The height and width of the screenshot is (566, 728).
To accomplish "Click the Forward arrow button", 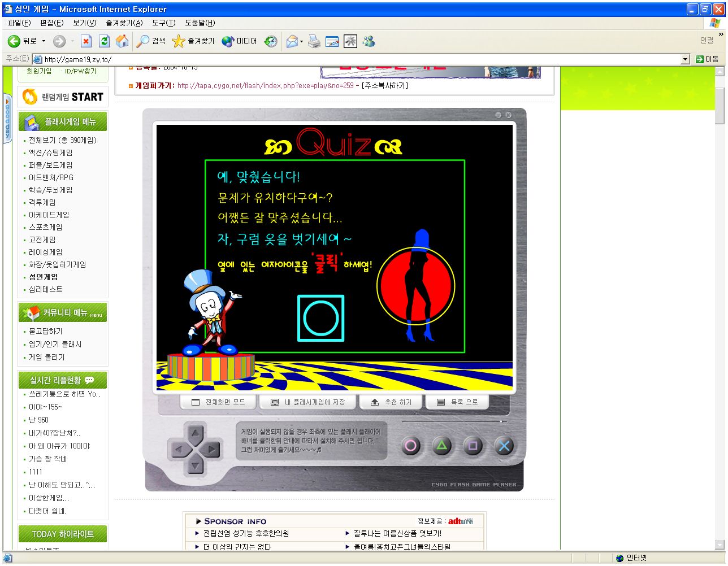I will coord(59,41).
